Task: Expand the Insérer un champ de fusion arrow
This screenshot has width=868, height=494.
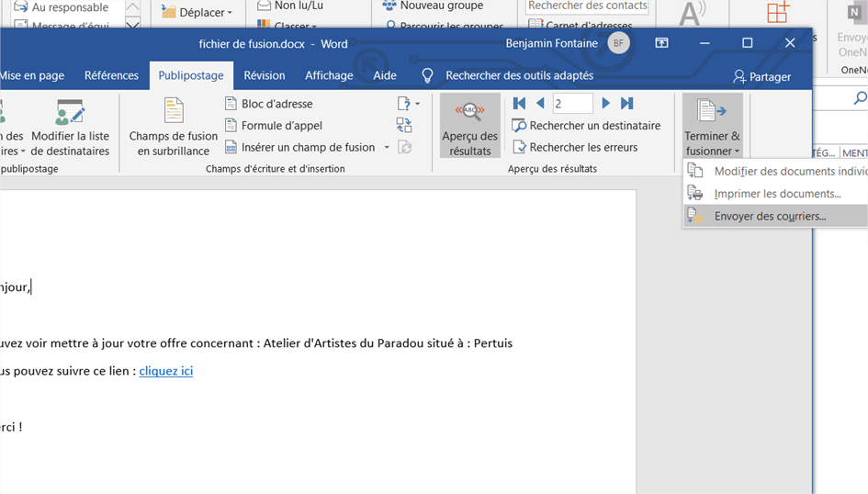Action: tap(387, 147)
